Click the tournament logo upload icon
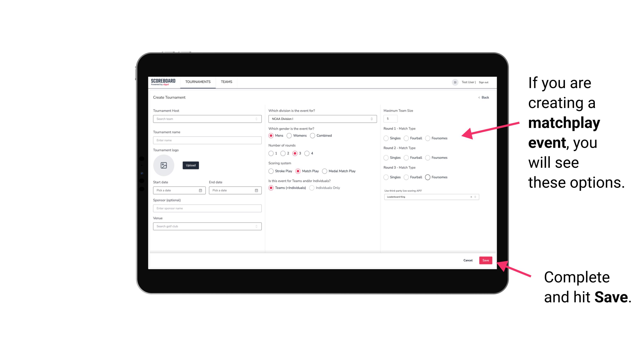644x346 pixels. [164, 165]
